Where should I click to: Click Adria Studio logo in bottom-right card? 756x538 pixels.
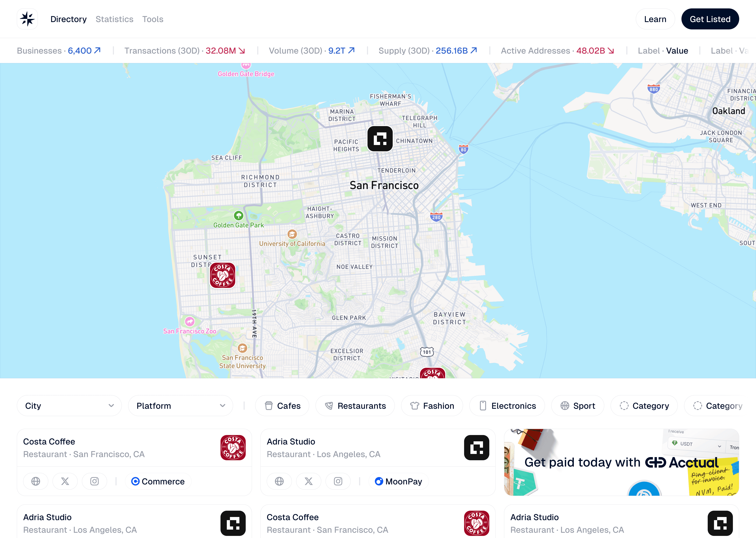point(720,523)
